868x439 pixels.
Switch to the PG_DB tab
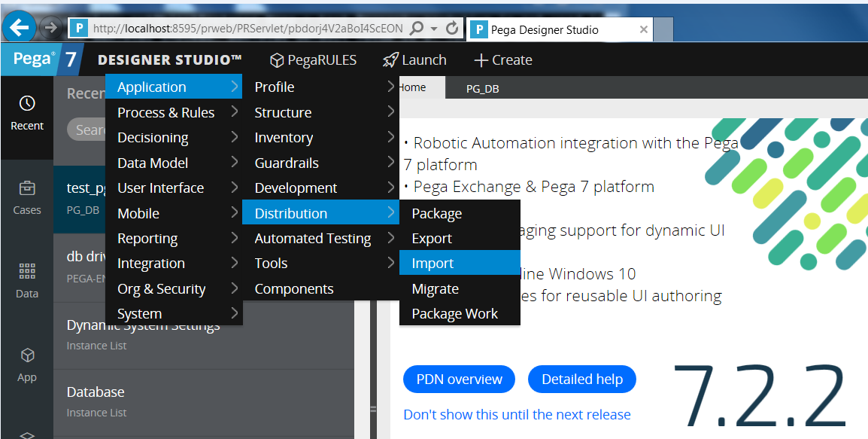click(x=483, y=89)
